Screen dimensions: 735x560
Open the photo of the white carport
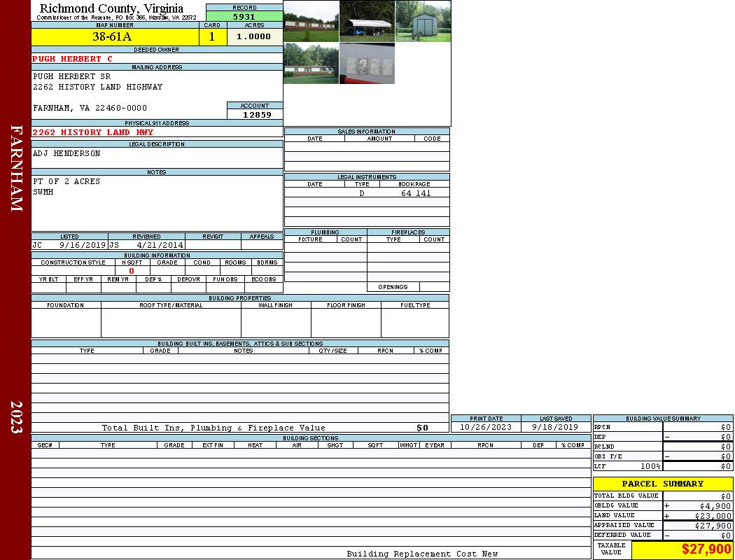coord(367,22)
